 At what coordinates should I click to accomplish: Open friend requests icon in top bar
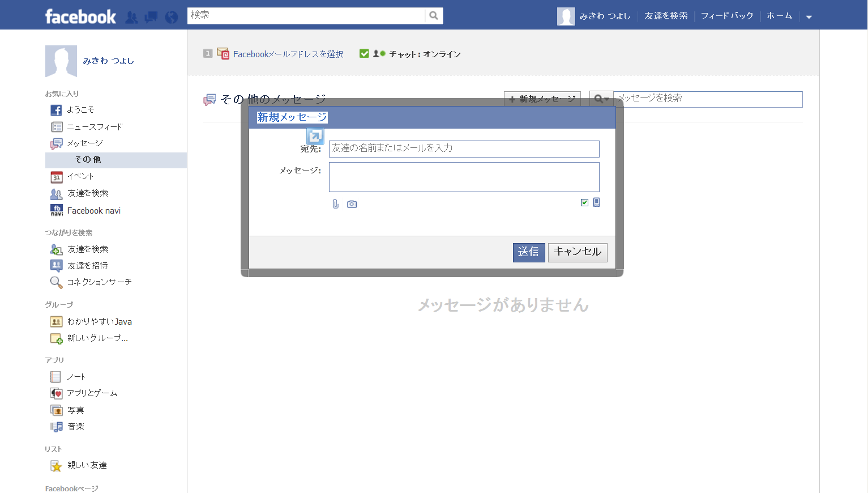tap(131, 17)
